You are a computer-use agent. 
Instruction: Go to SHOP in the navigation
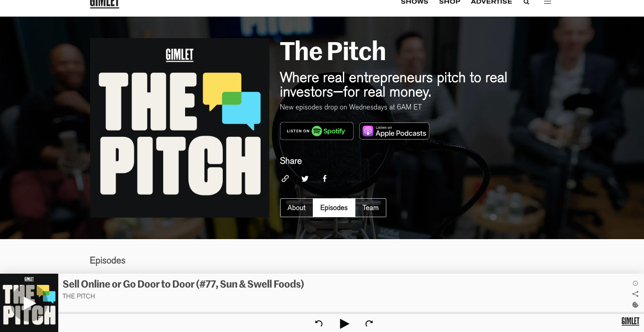(x=450, y=2)
